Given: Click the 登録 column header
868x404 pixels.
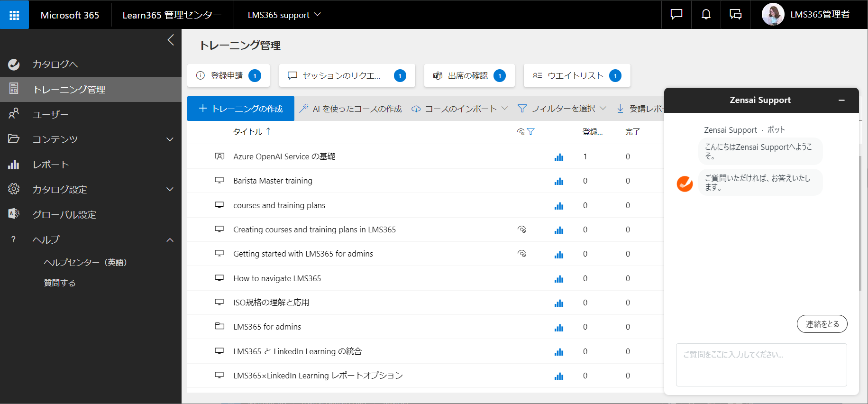Looking at the screenshot, I should pyautogui.click(x=593, y=132).
